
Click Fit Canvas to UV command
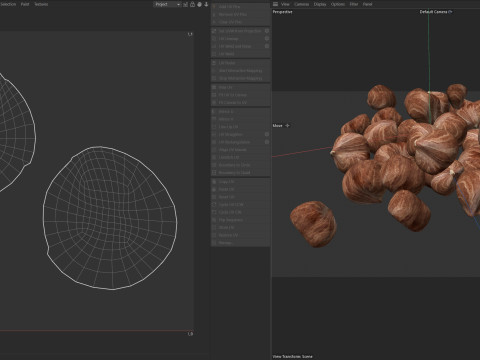pos(240,103)
